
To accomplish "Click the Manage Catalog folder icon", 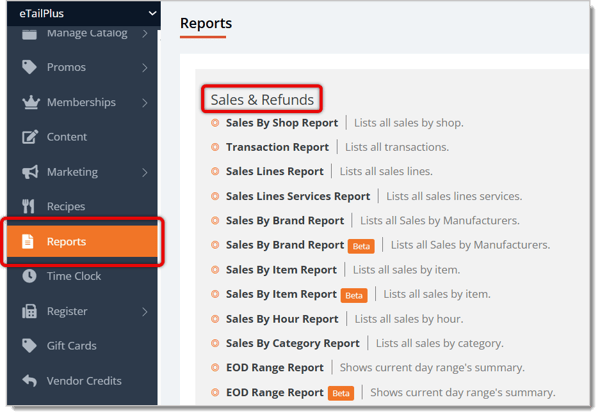I will coord(29,34).
